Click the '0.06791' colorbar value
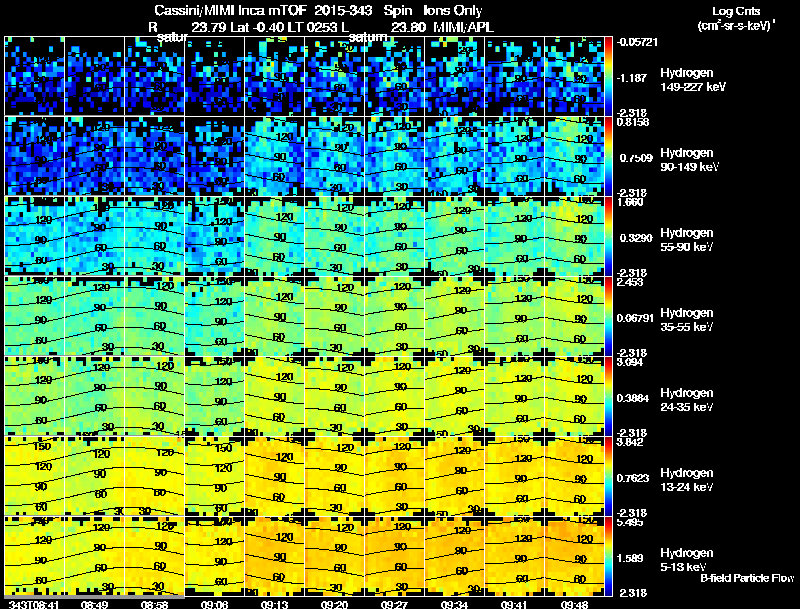Viewport: 800px width, 609px height. (635, 318)
